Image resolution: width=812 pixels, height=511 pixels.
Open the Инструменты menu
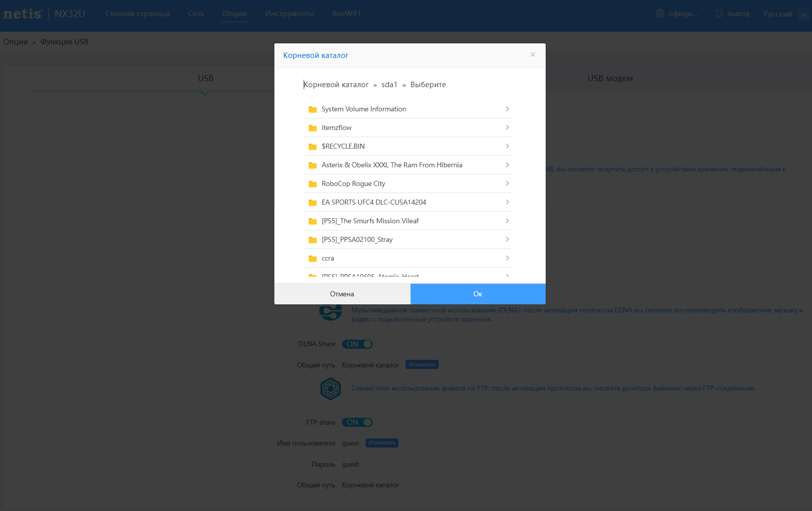(x=289, y=14)
